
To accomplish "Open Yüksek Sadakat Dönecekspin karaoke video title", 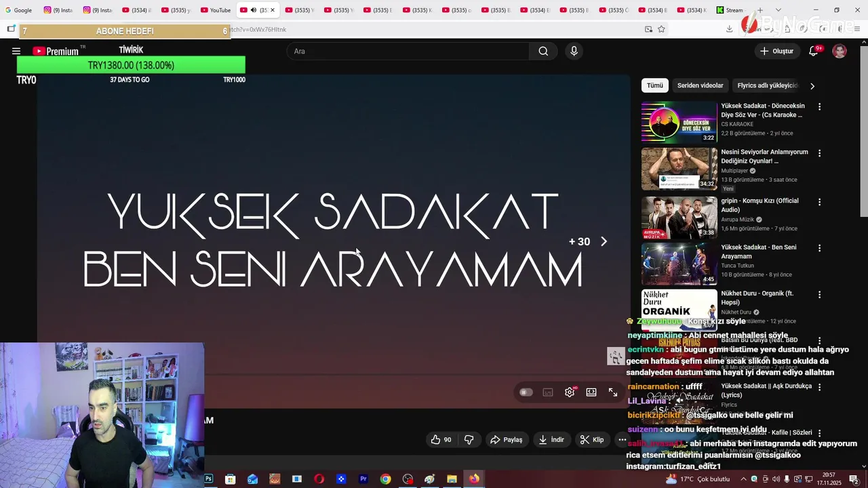I will [763, 110].
